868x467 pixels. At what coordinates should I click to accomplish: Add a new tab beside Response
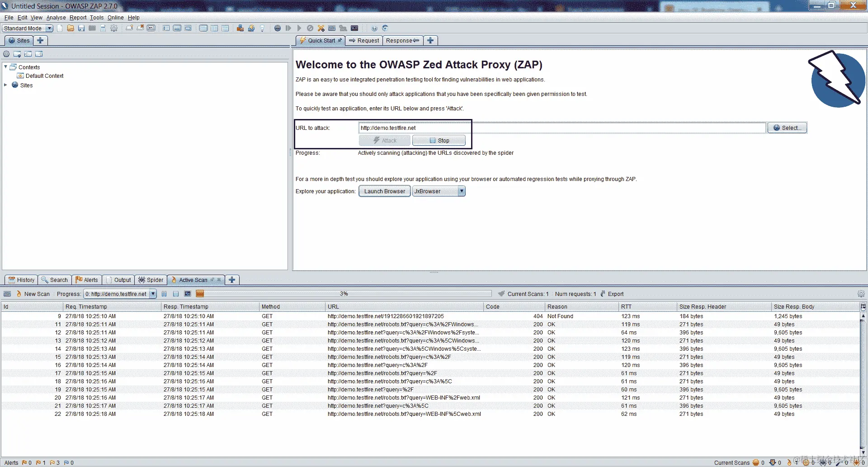[x=430, y=40]
